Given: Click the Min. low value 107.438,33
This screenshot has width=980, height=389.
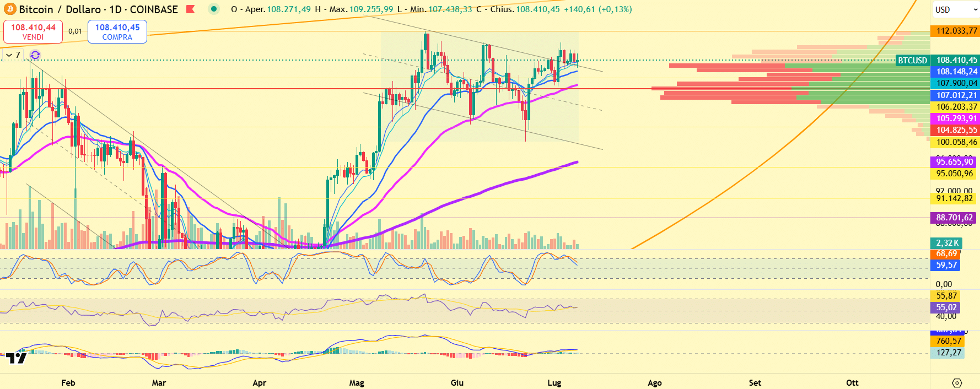Looking at the screenshot, I should [x=450, y=9].
